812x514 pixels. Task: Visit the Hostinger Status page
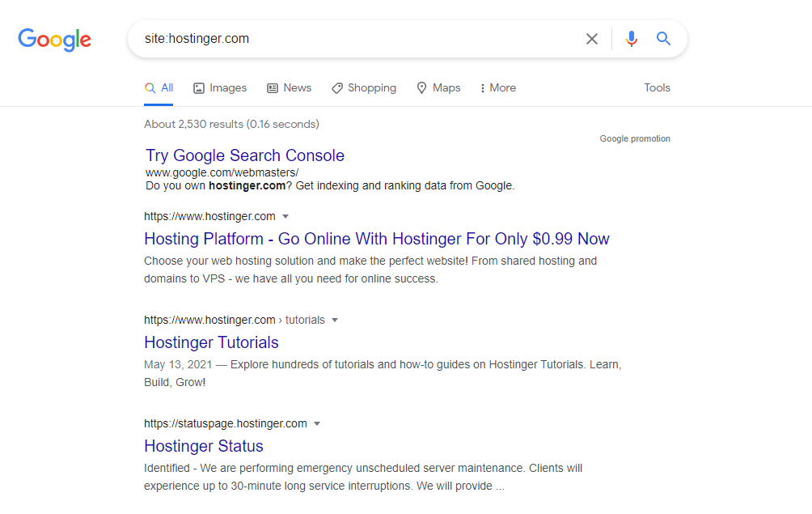coord(203,446)
